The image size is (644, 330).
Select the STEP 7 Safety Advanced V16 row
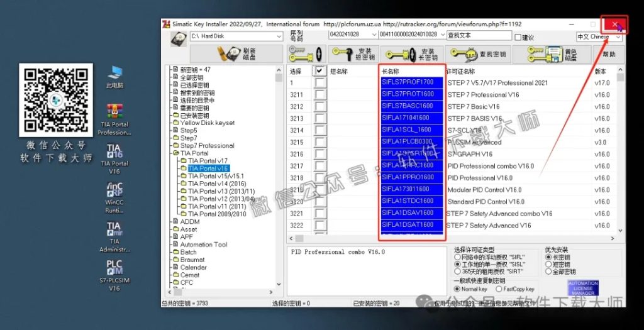[452, 225]
